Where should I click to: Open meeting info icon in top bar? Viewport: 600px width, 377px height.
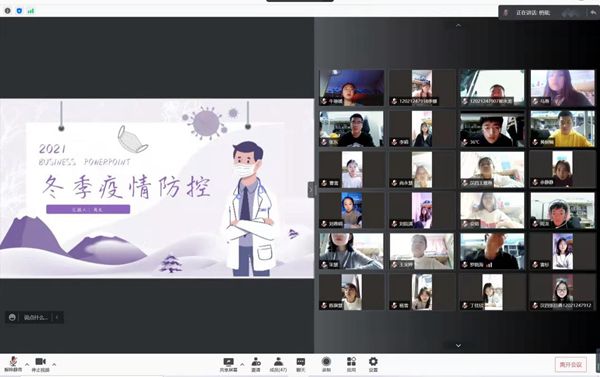point(8,11)
